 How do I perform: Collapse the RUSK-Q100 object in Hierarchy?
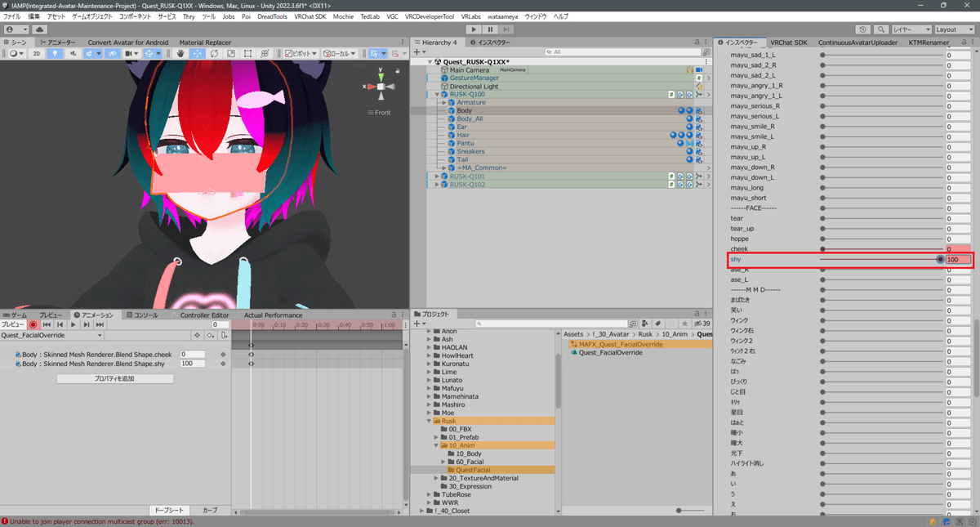tap(438, 95)
